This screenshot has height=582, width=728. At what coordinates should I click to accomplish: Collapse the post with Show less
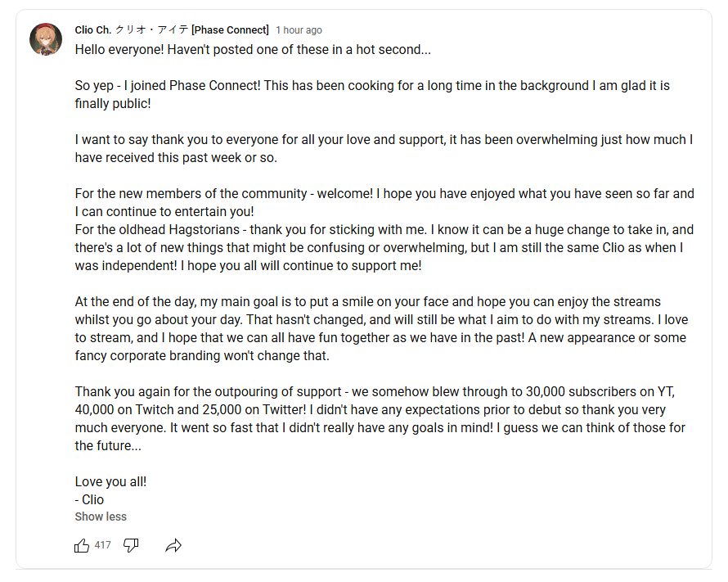(101, 517)
